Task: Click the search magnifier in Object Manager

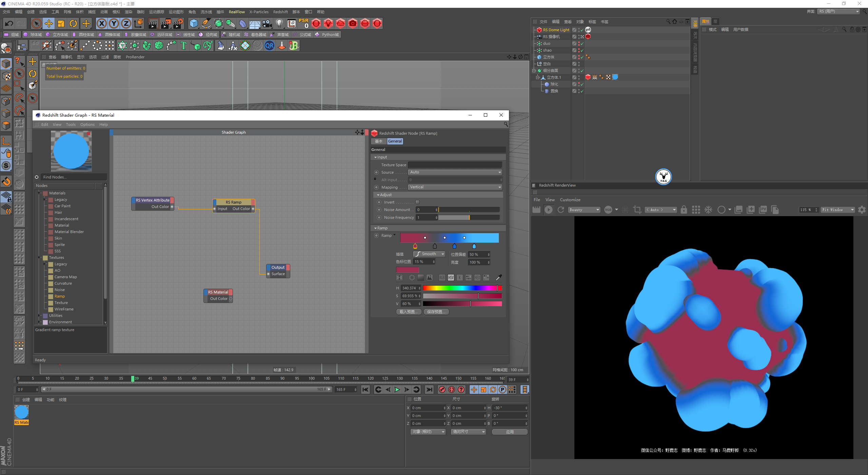Action: (668, 21)
